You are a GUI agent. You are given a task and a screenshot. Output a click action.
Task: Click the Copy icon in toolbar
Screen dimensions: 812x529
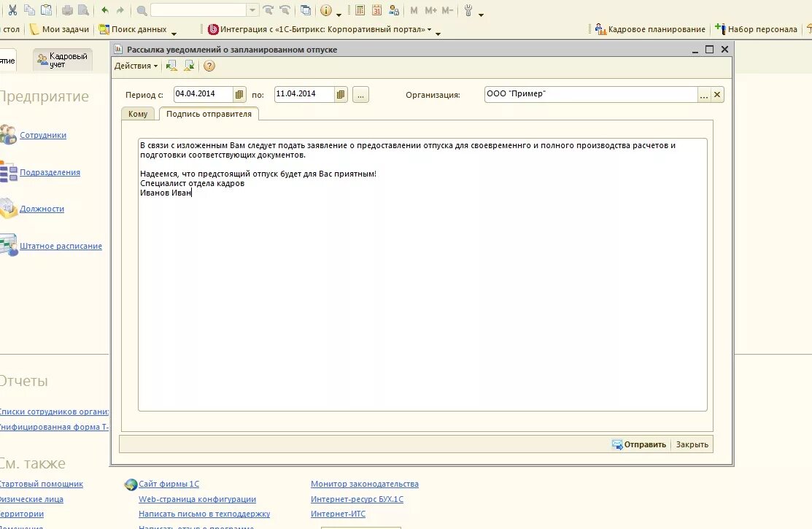click(x=29, y=9)
